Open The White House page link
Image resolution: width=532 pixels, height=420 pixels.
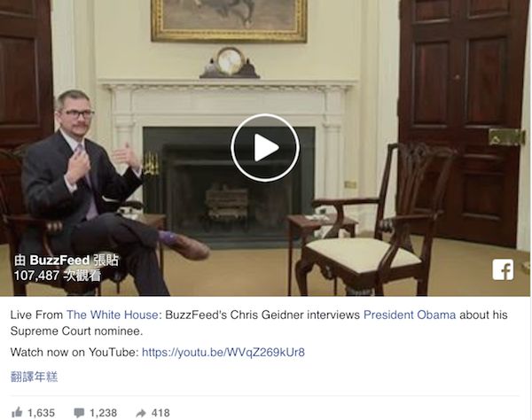tap(112, 315)
